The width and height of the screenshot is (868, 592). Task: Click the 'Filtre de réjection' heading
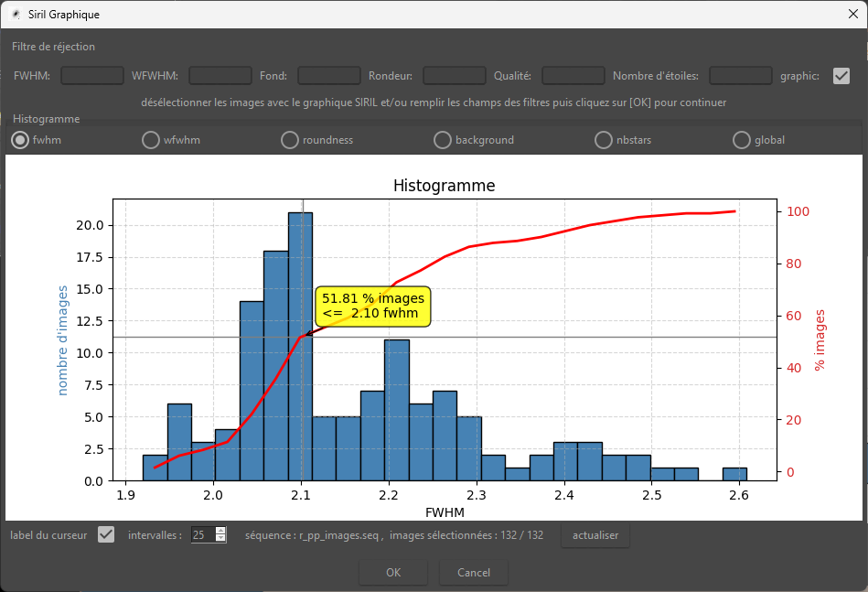point(53,47)
